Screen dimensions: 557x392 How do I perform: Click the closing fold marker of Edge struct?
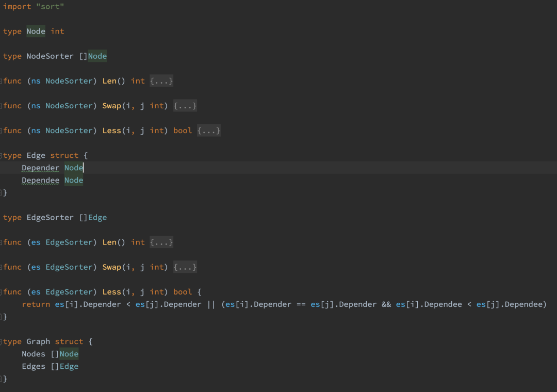(x=1, y=193)
